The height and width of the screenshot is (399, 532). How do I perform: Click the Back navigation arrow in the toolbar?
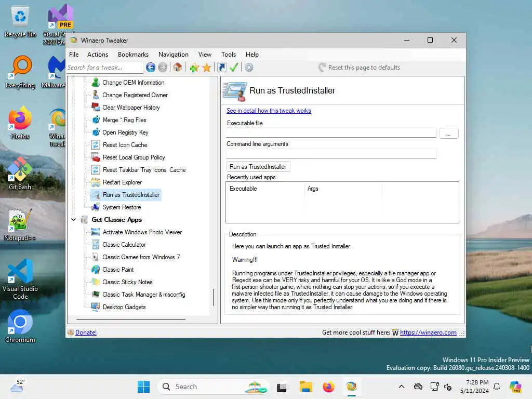click(x=151, y=68)
